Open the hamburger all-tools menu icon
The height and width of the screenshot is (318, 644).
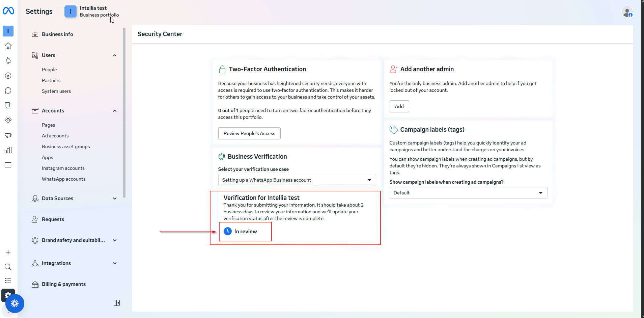8,165
